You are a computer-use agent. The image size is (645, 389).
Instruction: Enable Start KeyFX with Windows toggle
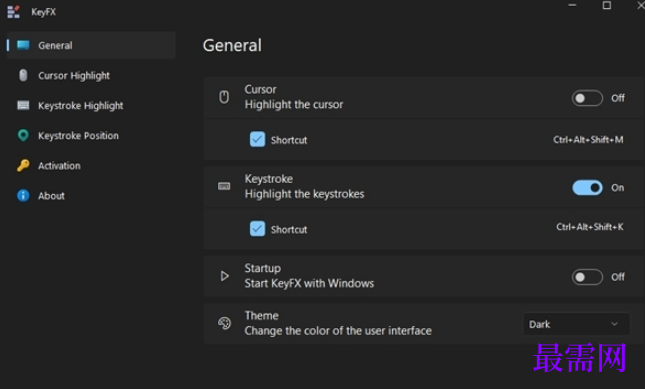(x=587, y=277)
